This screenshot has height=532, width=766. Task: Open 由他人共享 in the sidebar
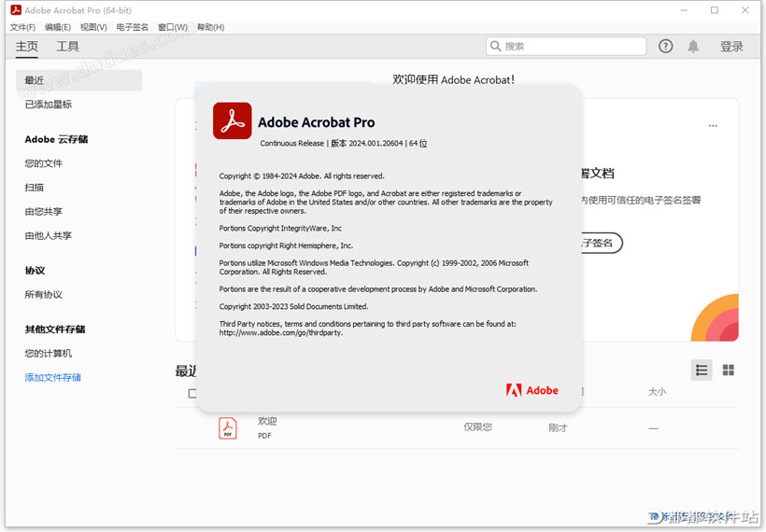(49, 236)
